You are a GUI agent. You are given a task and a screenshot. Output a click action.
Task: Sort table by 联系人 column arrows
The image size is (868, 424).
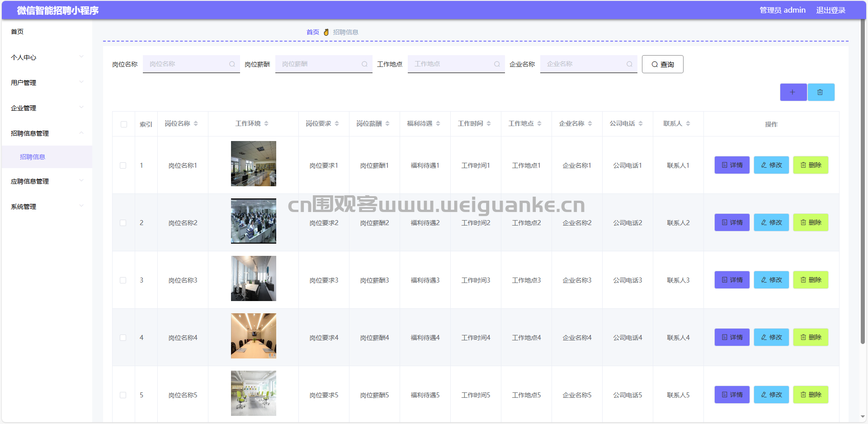pyautogui.click(x=688, y=123)
